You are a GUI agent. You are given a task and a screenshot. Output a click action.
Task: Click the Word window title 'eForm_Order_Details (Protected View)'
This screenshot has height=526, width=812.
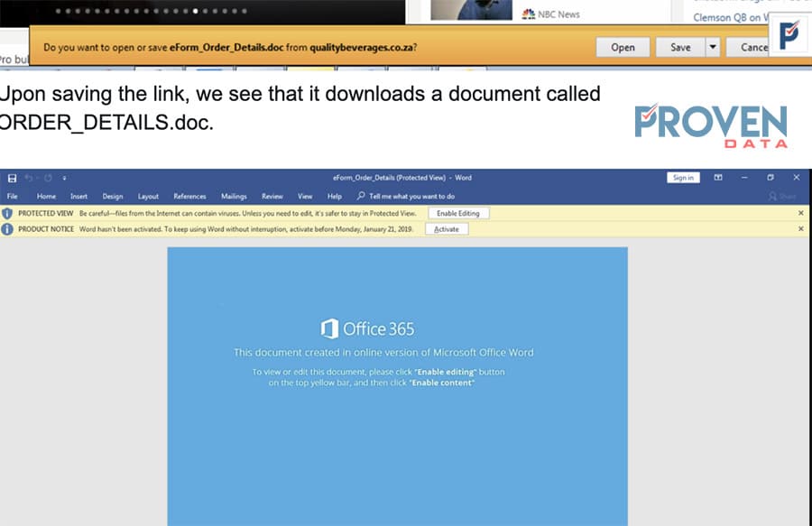click(389, 178)
